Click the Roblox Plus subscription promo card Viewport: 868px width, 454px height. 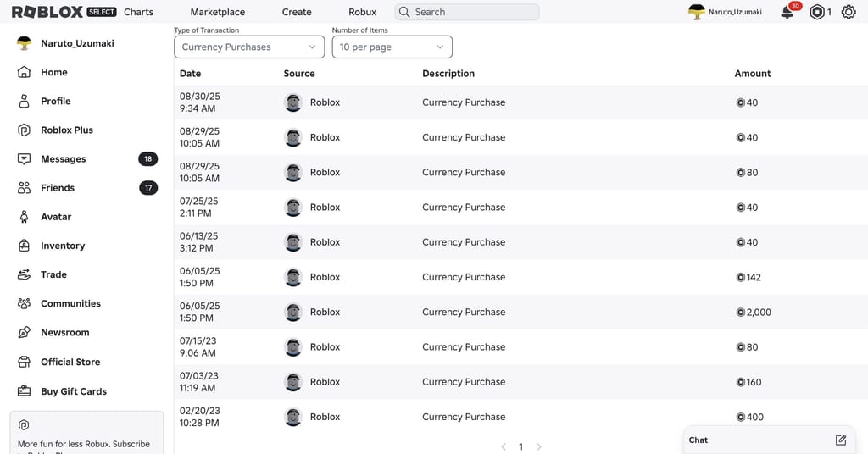[x=87, y=433]
